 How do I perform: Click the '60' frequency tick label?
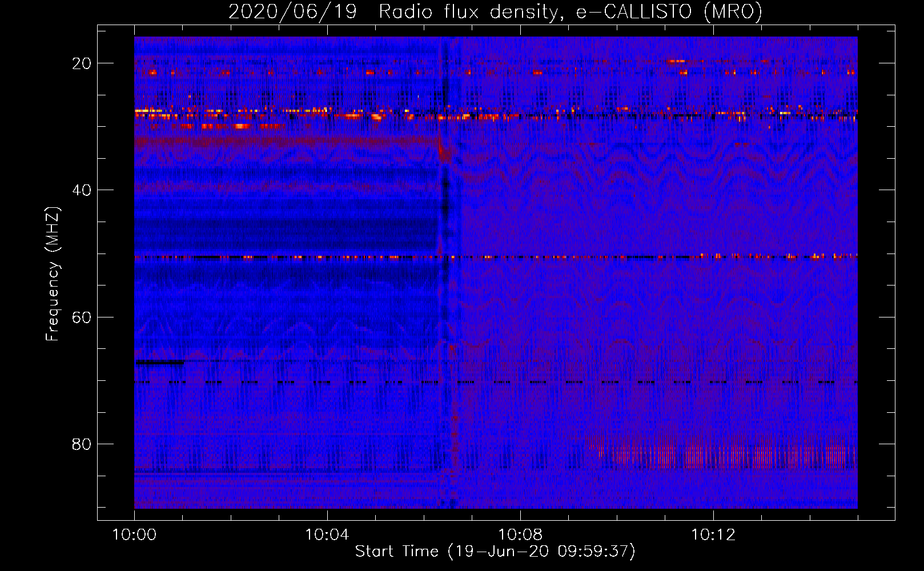pyautogui.click(x=82, y=317)
